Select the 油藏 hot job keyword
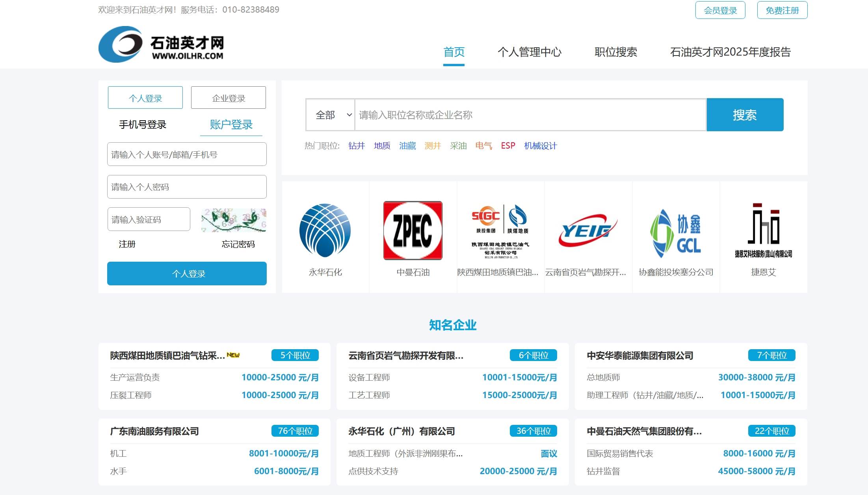Image resolution: width=868 pixels, height=495 pixels. coord(407,146)
